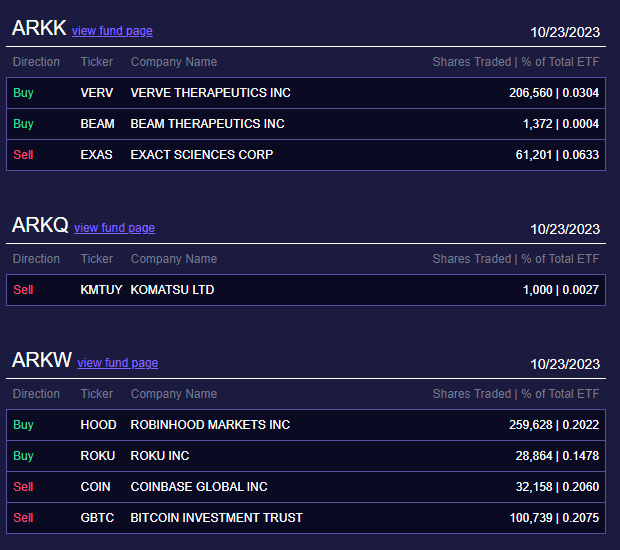Click COINBASE GLOBAL INC company name
620x550 pixels.
(x=199, y=487)
